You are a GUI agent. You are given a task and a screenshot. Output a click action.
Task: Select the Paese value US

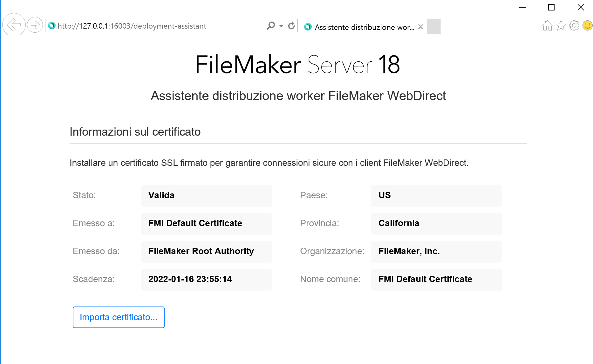coord(436,196)
